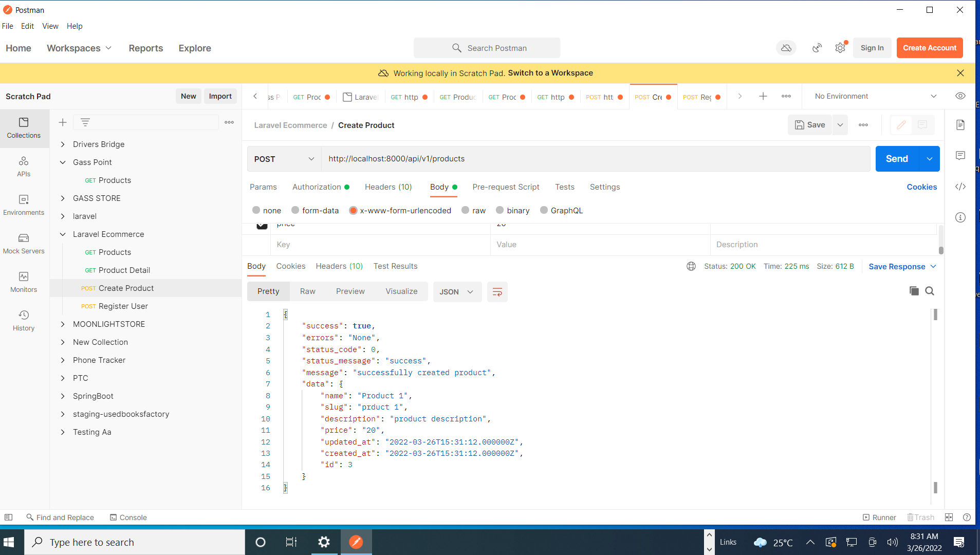Click the Create Account button
980x555 pixels.
[930, 48]
